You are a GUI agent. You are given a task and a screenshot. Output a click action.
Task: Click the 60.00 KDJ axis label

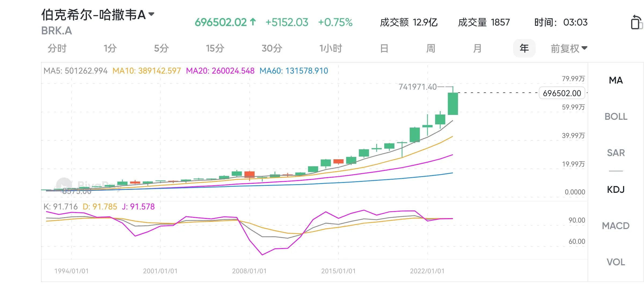coord(577,241)
